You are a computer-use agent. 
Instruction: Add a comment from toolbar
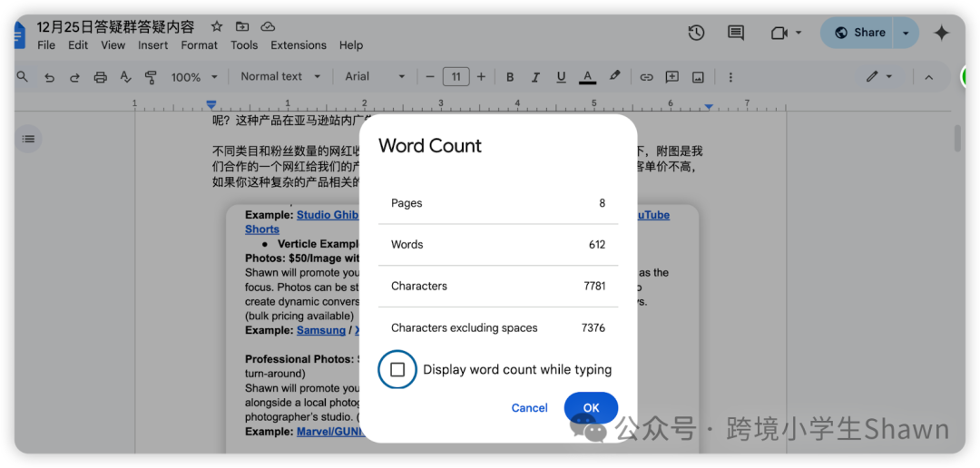[671, 77]
